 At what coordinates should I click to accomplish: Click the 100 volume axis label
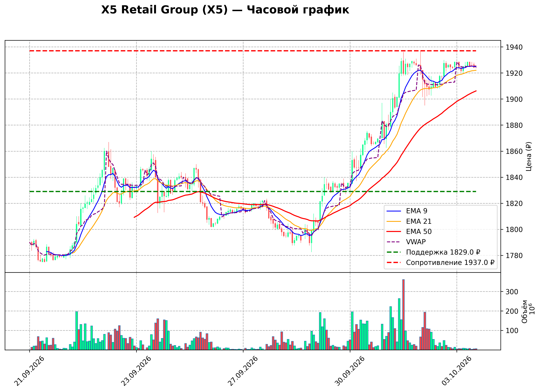click(x=512, y=331)
